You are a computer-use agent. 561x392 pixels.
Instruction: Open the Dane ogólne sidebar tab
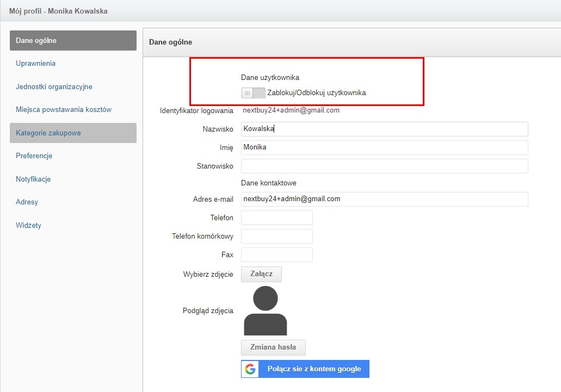pyautogui.click(x=73, y=41)
